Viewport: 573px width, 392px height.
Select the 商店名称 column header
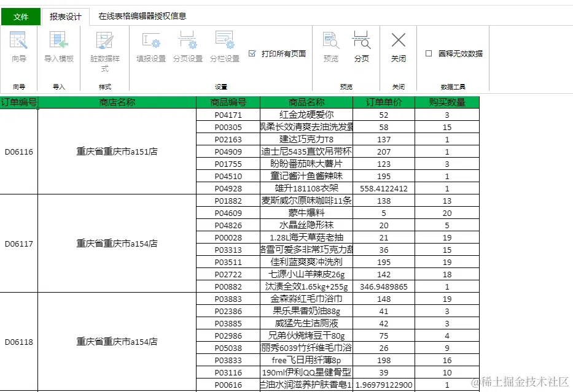pos(117,102)
